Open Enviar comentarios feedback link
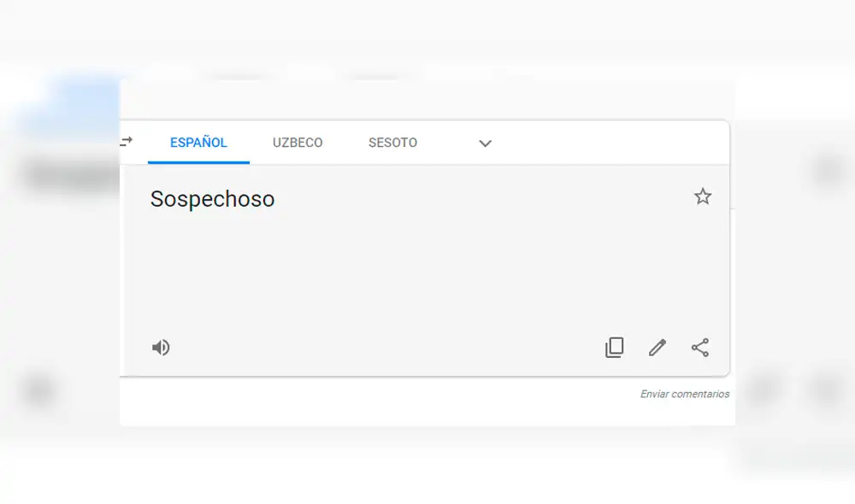Image resolution: width=855 pixels, height=504 pixels. (684, 394)
